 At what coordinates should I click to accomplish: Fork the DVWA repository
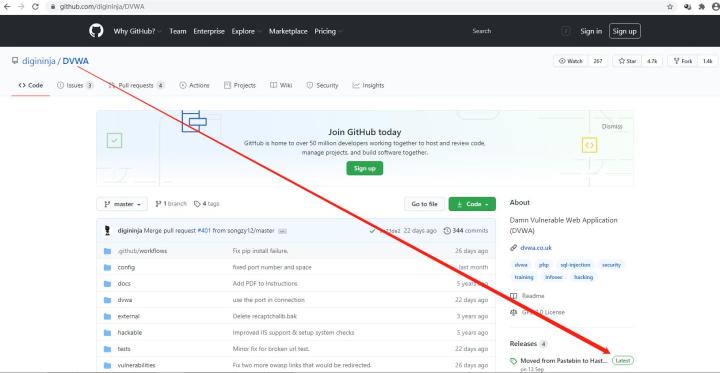coord(683,61)
